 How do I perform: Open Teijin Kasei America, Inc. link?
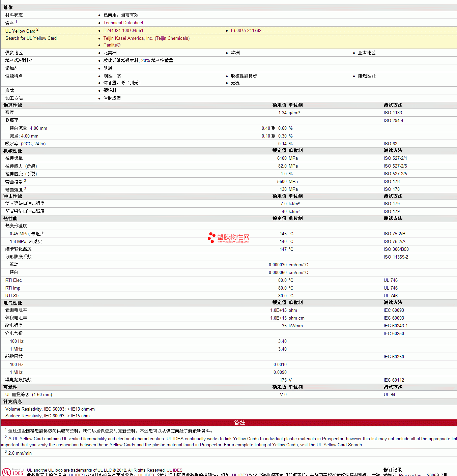coord(146,38)
